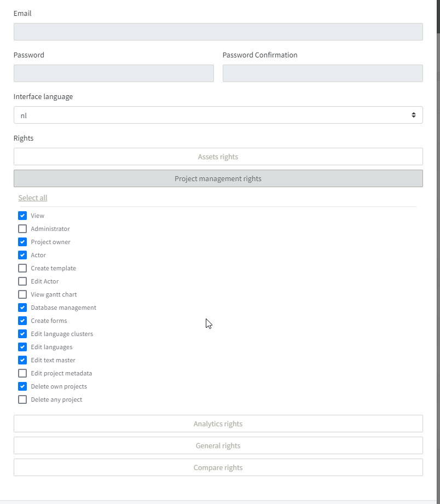Focus the Password Confirmation field

(322, 73)
